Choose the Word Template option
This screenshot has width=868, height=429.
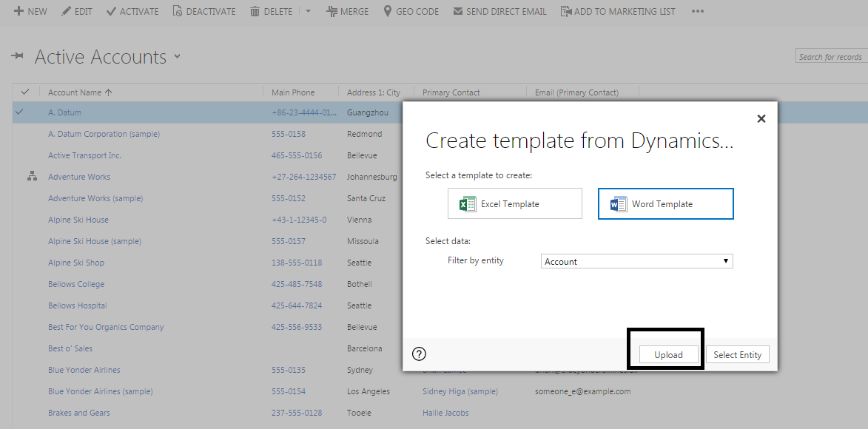(666, 203)
